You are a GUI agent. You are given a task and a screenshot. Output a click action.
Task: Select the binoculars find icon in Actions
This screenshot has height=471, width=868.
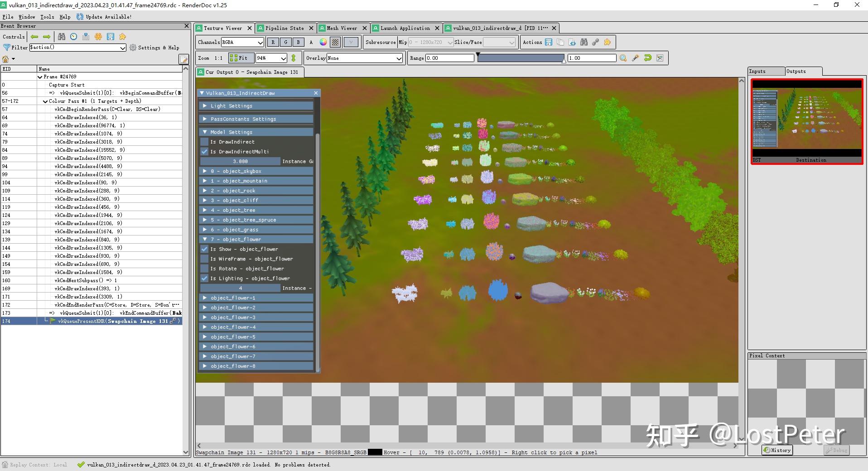584,42
